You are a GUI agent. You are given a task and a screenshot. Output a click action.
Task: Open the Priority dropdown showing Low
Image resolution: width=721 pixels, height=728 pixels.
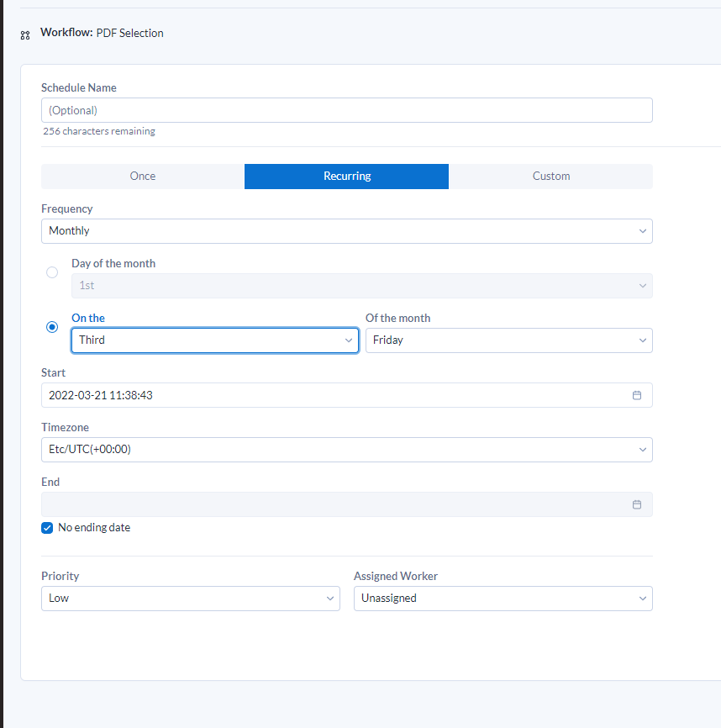pyautogui.click(x=190, y=598)
